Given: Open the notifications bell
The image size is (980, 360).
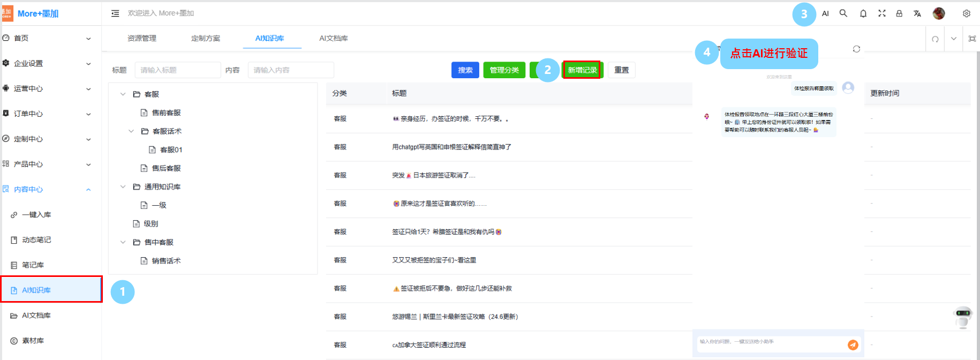Looking at the screenshot, I should point(863,13).
